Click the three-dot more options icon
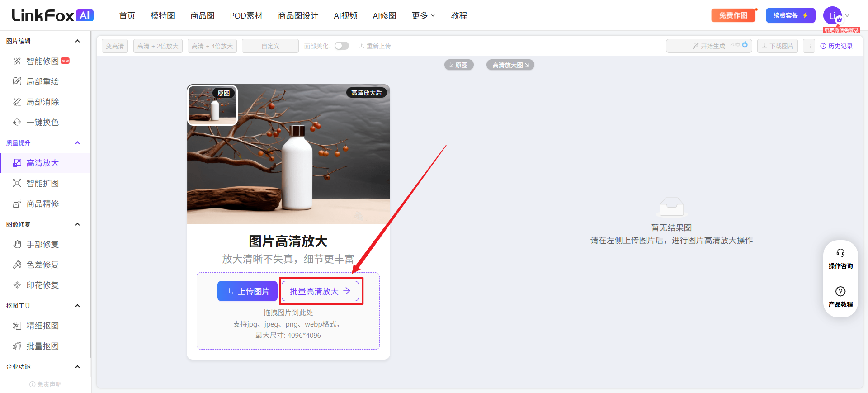The width and height of the screenshot is (868, 393). (x=809, y=46)
